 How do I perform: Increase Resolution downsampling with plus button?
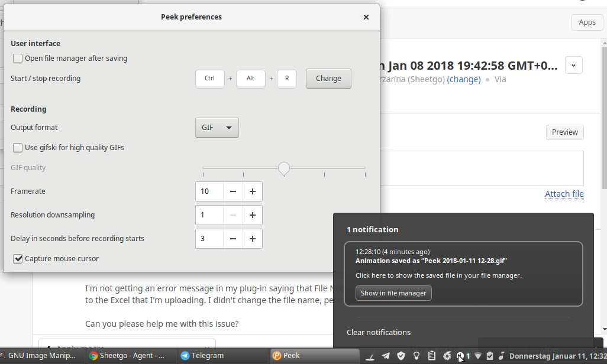[x=253, y=215]
